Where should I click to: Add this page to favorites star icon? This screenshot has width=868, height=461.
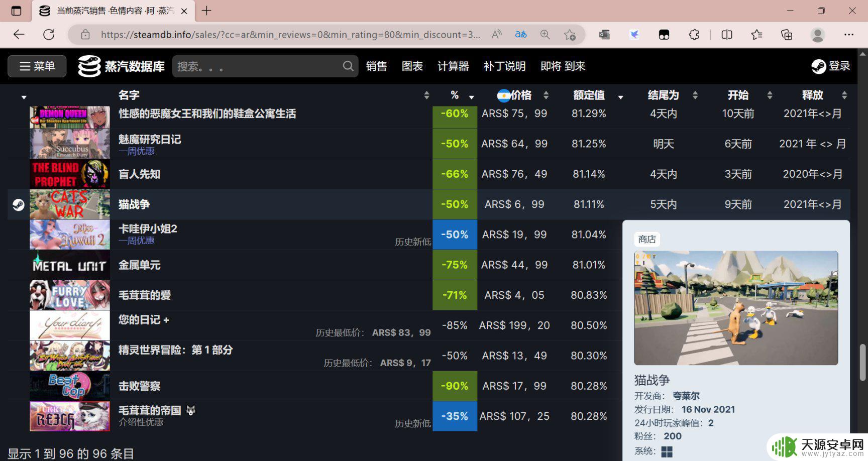570,35
